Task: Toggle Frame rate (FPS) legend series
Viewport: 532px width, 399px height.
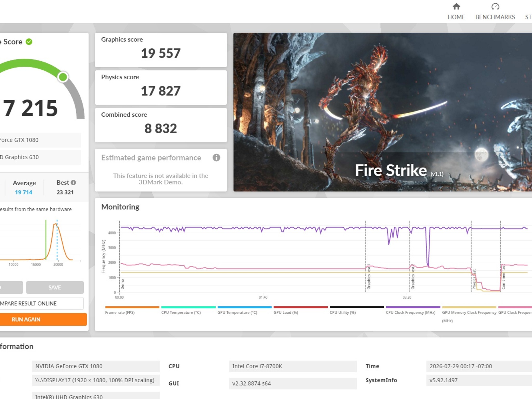Action: pyautogui.click(x=120, y=312)
